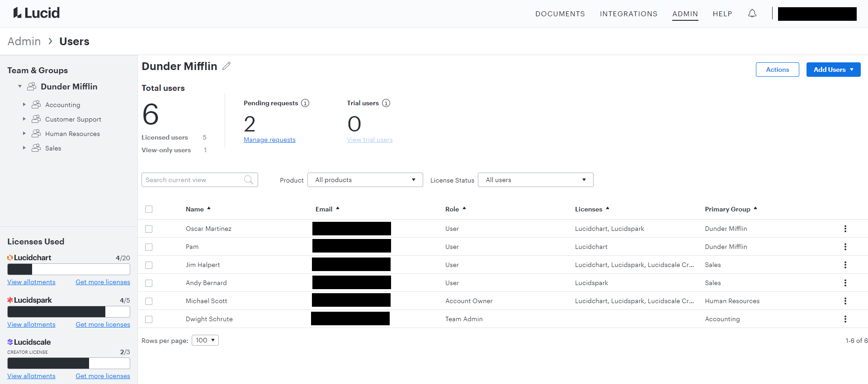The height and width of the screenshot is (384, 868).
Task: Collapse the Dunder Mifflin tree node
Action: (20, 86)
